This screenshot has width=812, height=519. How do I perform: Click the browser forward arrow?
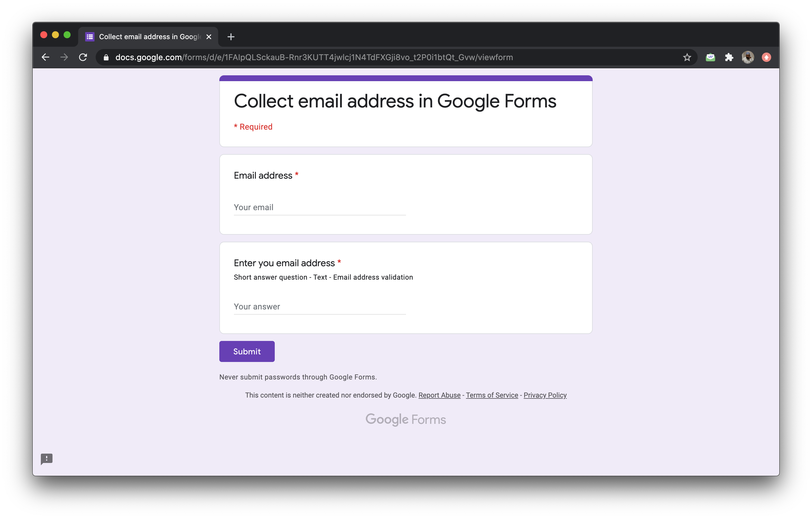click(64, 58)
